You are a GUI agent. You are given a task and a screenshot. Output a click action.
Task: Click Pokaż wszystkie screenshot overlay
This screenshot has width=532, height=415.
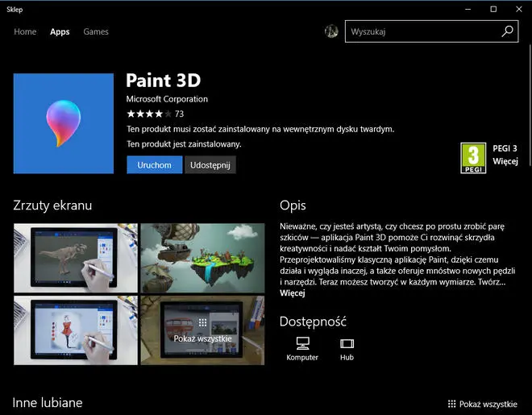point(202,330)
